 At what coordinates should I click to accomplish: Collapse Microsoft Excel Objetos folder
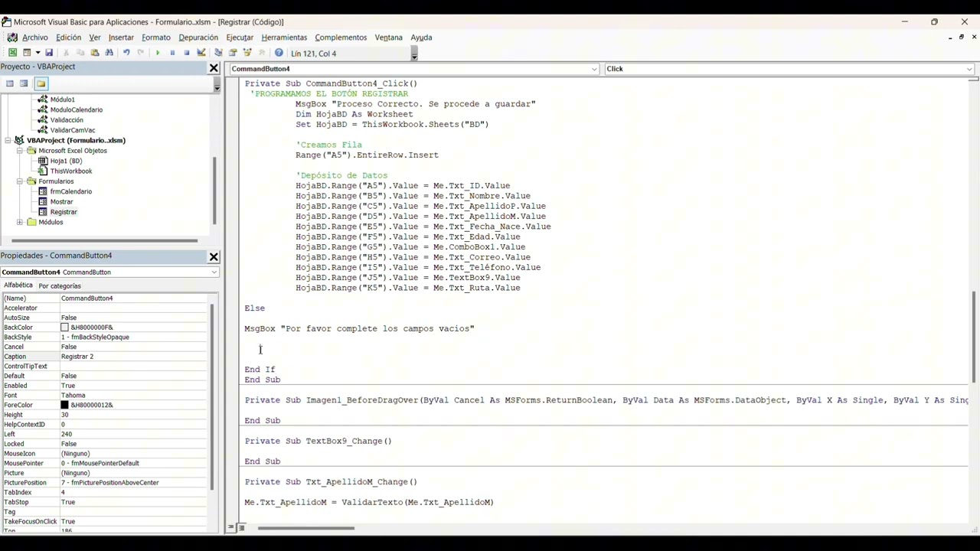point(20,151)
